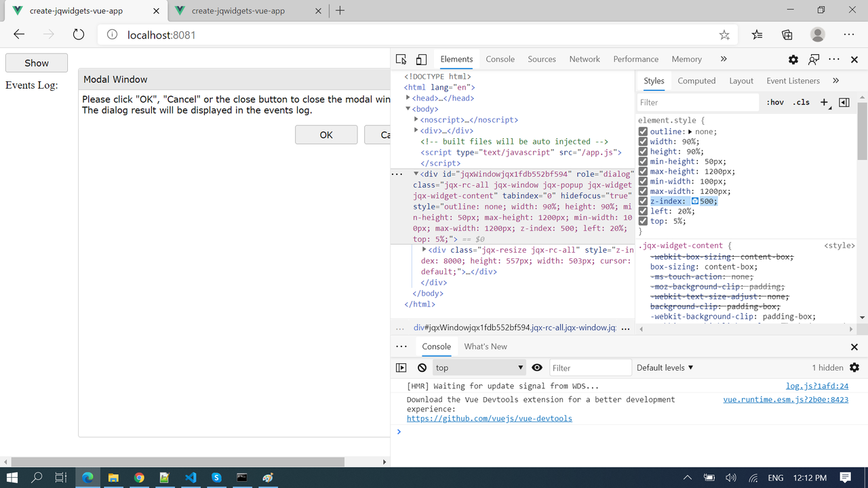Uncheck the height: 90% property
This screenshot has height=488, width=868.
pyautogui.click(x=643, y=151)
